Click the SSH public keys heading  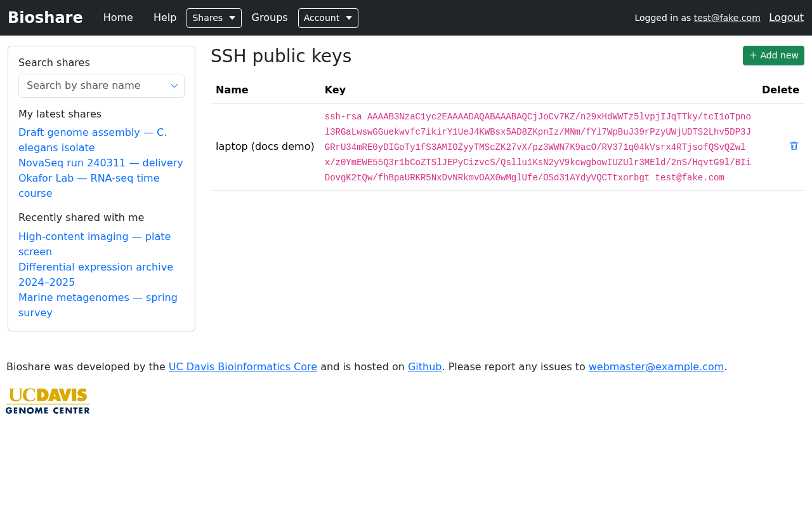(281, 57)
